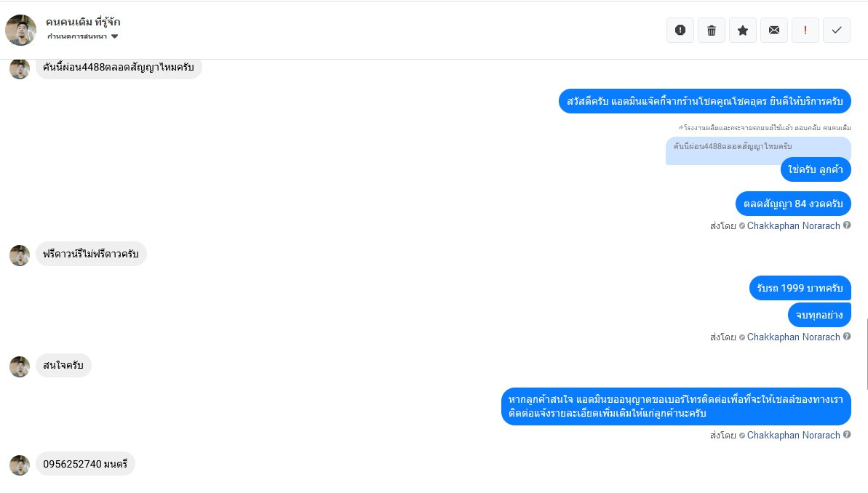868x493 pixels.
Task: Click help icon after sender name under จบทุกอย่าง message
Action: (x=847, y=337)
